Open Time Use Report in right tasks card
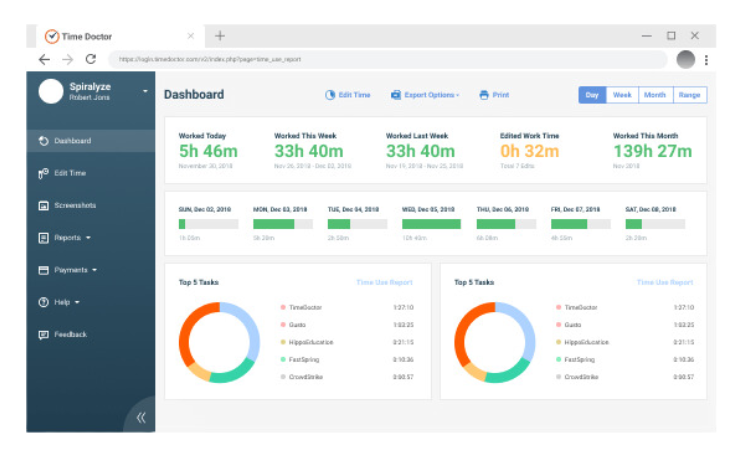The width and height of the screenshot is (750, 450). coord(665,283)
